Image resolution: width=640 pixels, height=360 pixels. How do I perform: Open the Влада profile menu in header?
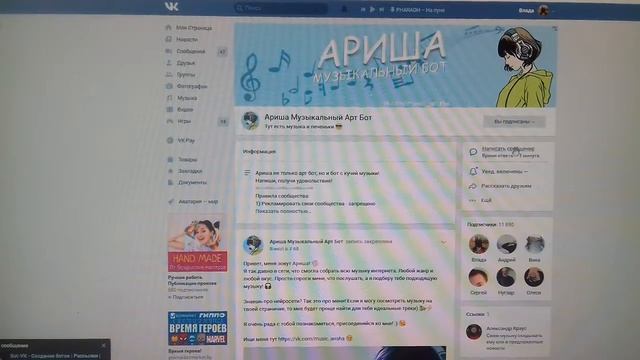(x=535, y=11)
